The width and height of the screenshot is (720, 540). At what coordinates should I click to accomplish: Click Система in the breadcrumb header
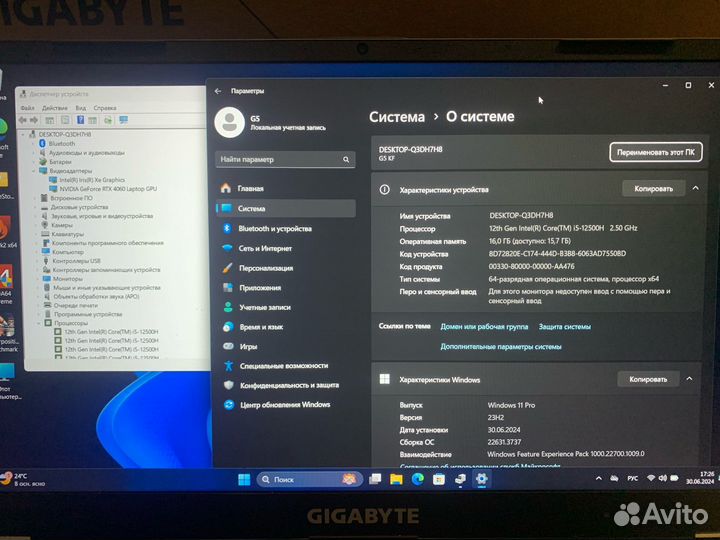[x=397, y=117]
